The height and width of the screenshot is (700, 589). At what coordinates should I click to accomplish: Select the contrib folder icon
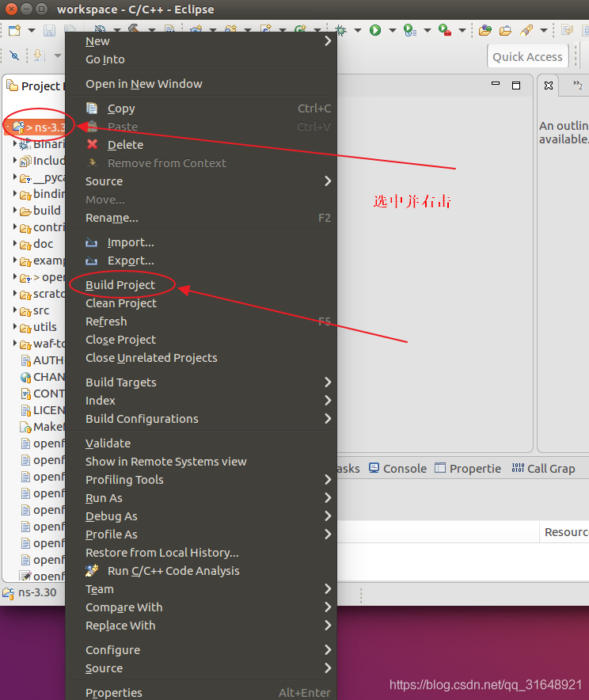coord(25,228)
